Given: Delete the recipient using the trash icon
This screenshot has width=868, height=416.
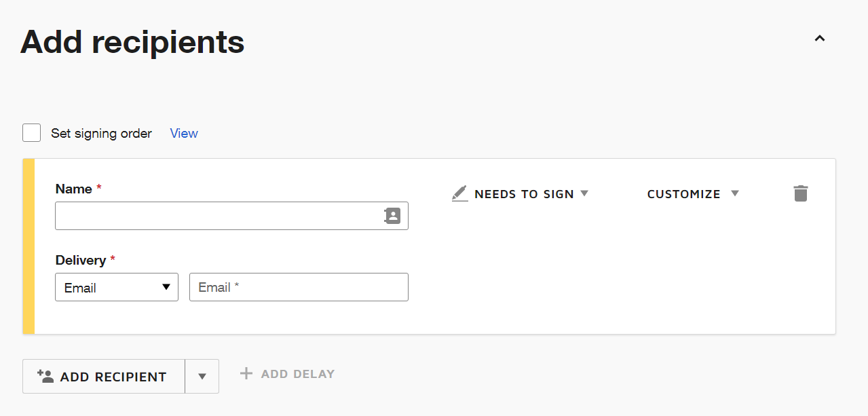Looking at the screenshot, I should (800, 193).
